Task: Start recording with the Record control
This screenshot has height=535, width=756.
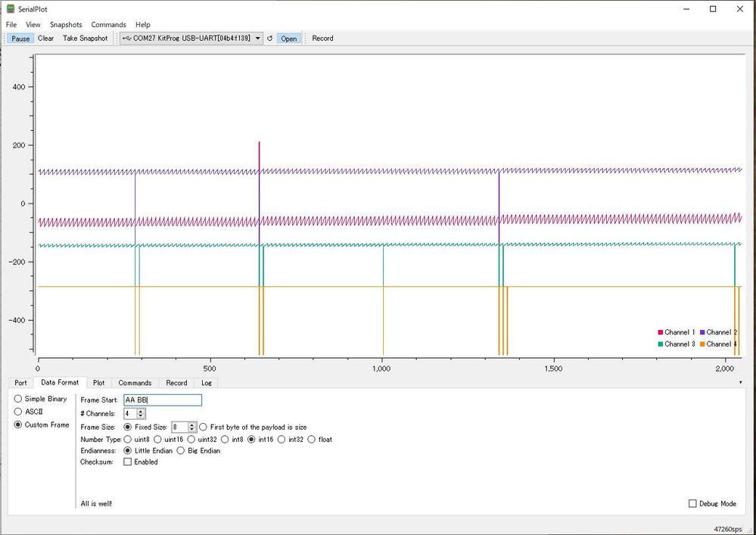Action: coord(322,38)
